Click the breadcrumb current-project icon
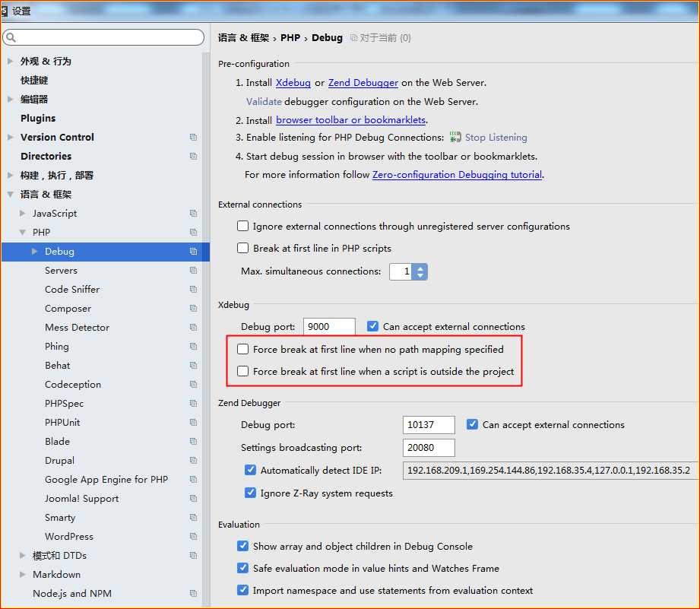The height and width of the screenshot is (609, 700). coord(353,38)
